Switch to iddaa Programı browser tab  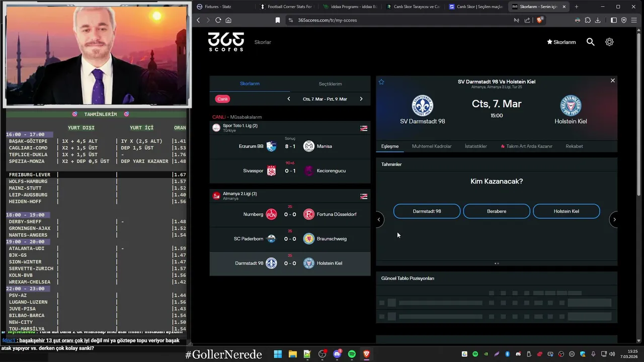tap(349, 7)
